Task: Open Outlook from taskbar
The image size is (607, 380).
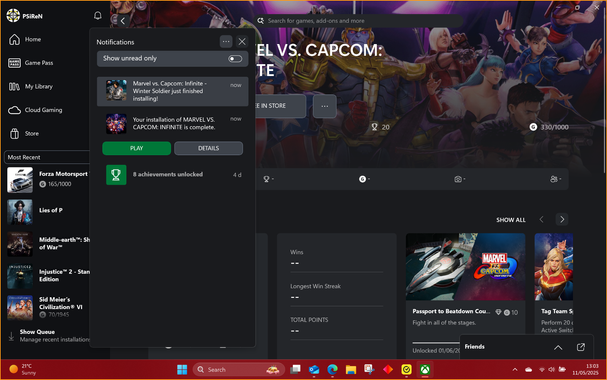Action: pyautogui.click(x=314, y=370)
